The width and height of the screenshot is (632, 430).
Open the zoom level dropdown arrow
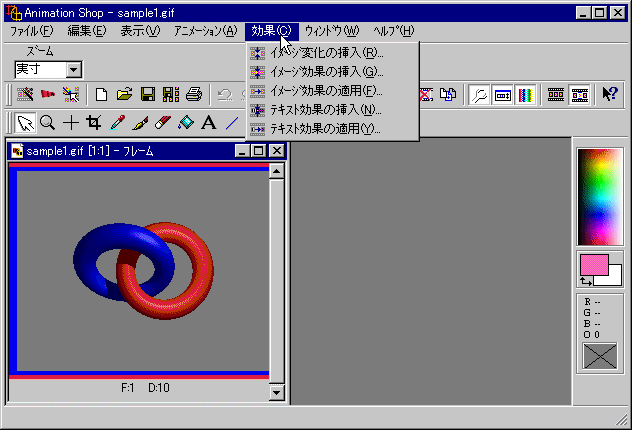pyautogui.click(x=73, y=70)
